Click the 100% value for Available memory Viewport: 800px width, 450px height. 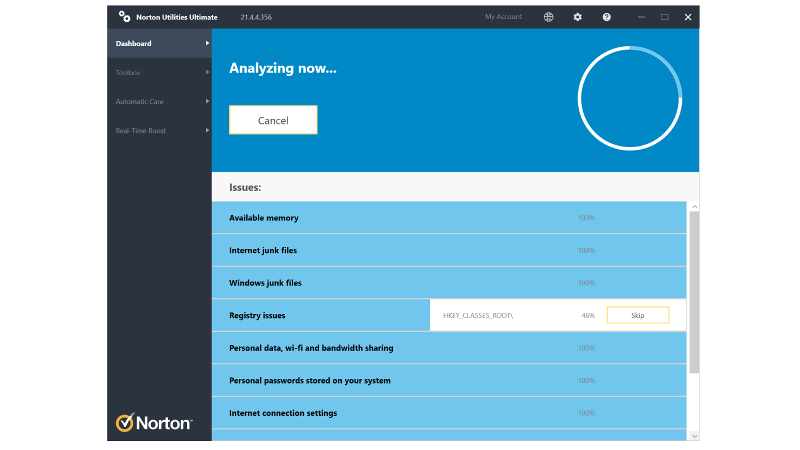586,218
